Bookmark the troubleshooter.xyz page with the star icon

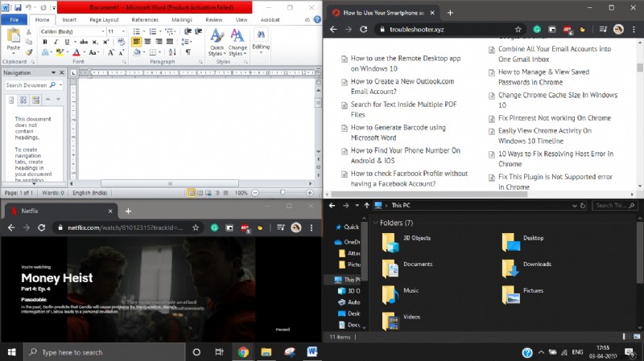[x=516, y=29]
